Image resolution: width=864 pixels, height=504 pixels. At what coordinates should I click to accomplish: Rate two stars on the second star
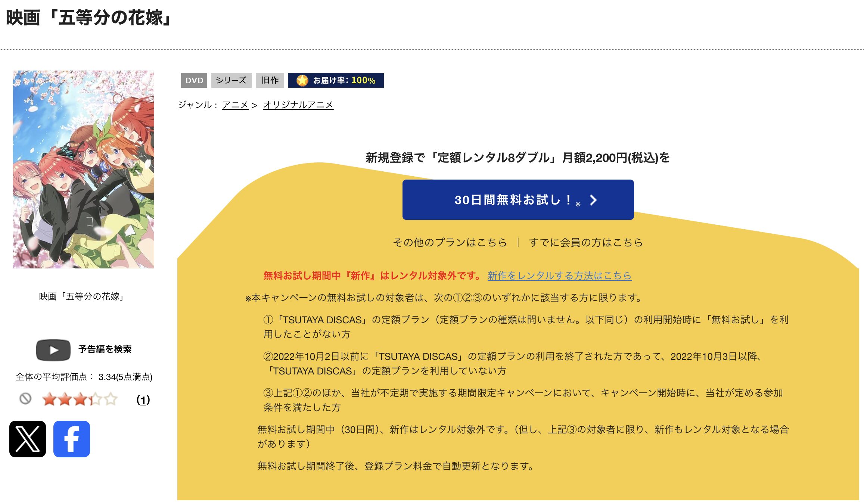[65, 399]
